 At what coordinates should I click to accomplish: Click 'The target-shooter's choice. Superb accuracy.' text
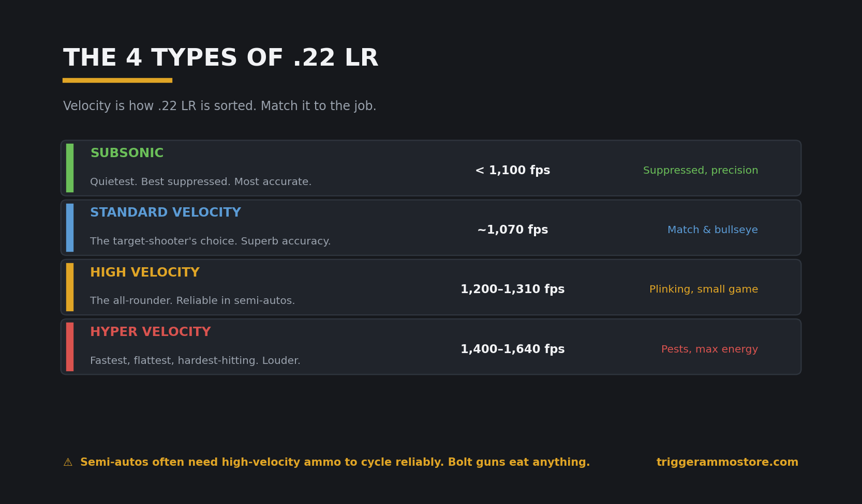pos(211,241)
